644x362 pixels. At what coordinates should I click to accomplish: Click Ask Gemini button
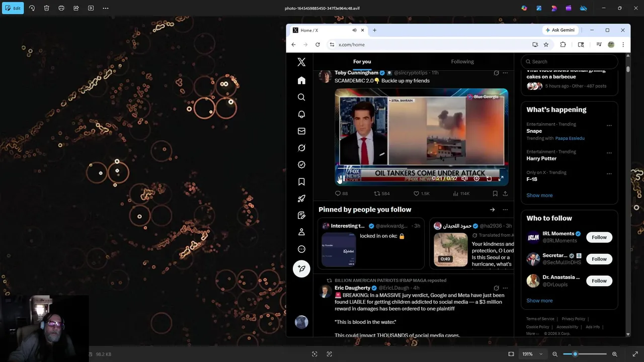click(559, 30)
